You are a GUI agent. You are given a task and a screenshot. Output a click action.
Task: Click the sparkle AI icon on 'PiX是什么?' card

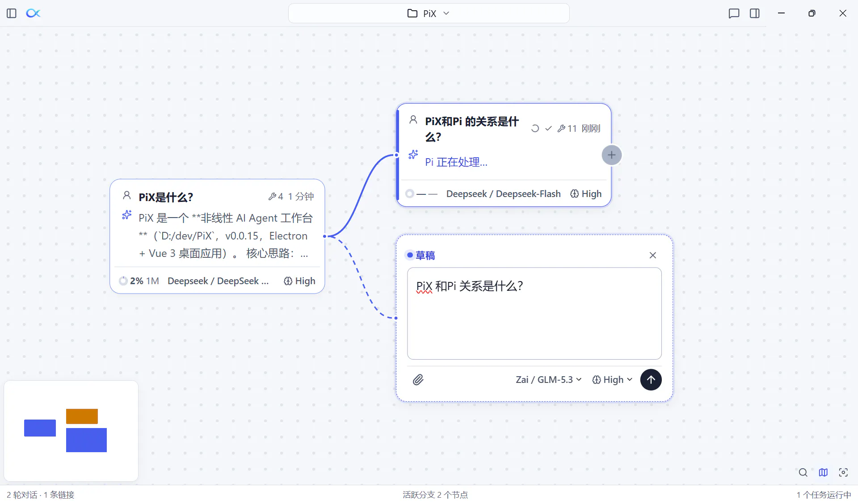[x=127, y=215]
